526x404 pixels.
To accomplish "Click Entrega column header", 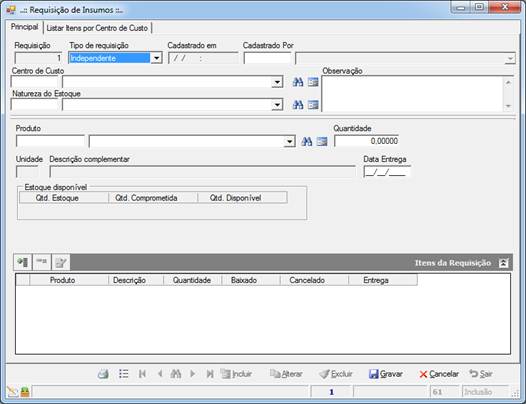I will click(383, 280).
